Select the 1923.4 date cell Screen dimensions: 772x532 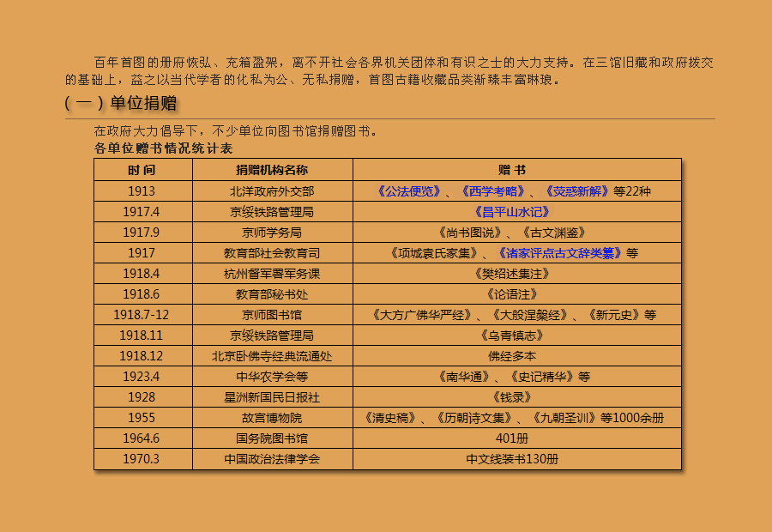tap(142, 377)
